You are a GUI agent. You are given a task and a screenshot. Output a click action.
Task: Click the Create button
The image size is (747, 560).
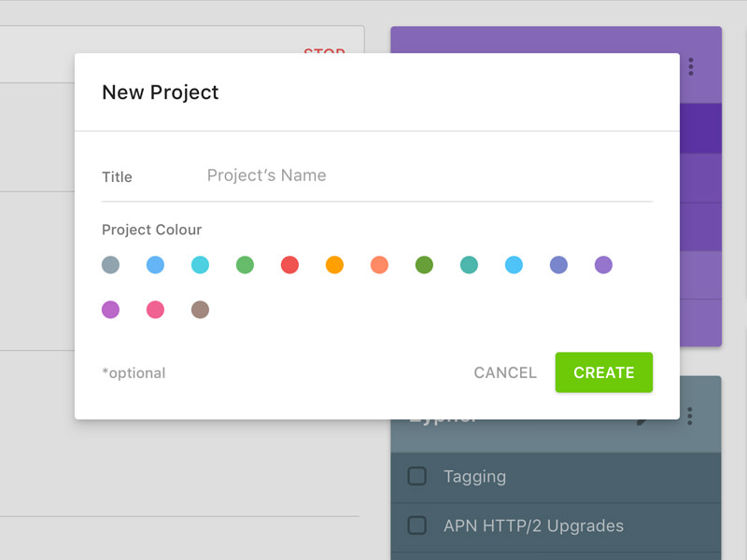point(603,372)
